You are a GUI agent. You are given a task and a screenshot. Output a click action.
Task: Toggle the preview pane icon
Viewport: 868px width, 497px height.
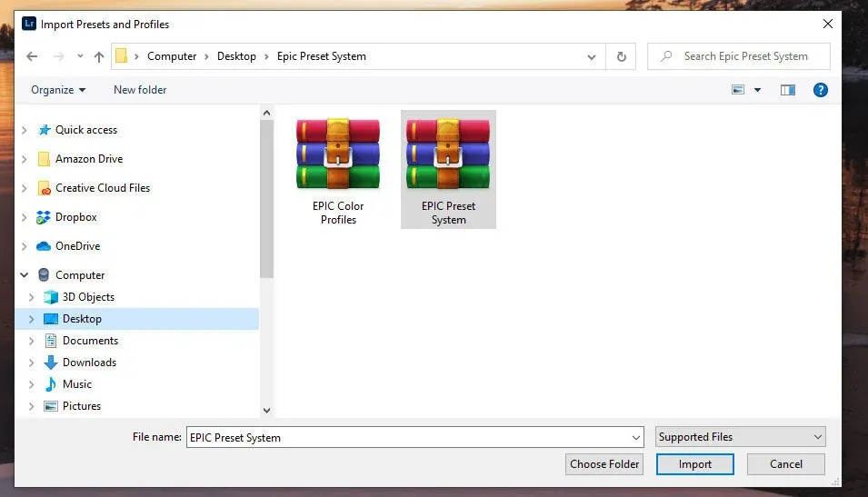pos(788,90)
